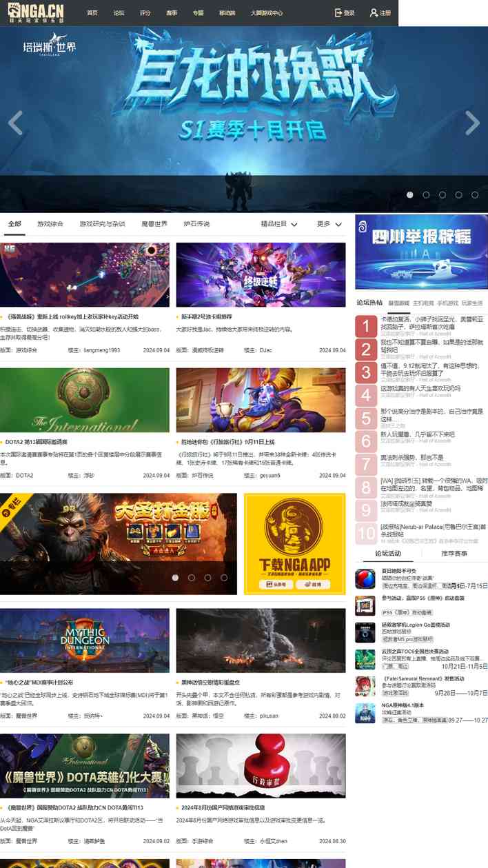
Task: Open the 下载NGA APP yellow ad
Action: [x=294, y=544]
